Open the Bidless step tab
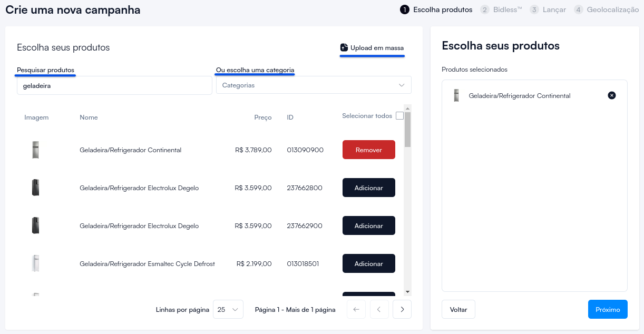Image resolution: width=644 pixels, height=334 pixels. [501, 9]
